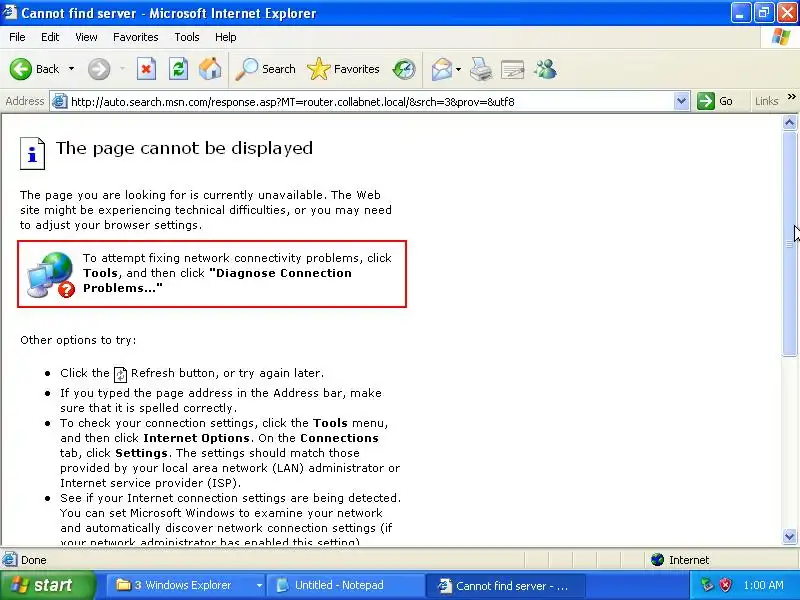Click the Forward arrow button
800x600 pixels.
click(x=98, y=69)
